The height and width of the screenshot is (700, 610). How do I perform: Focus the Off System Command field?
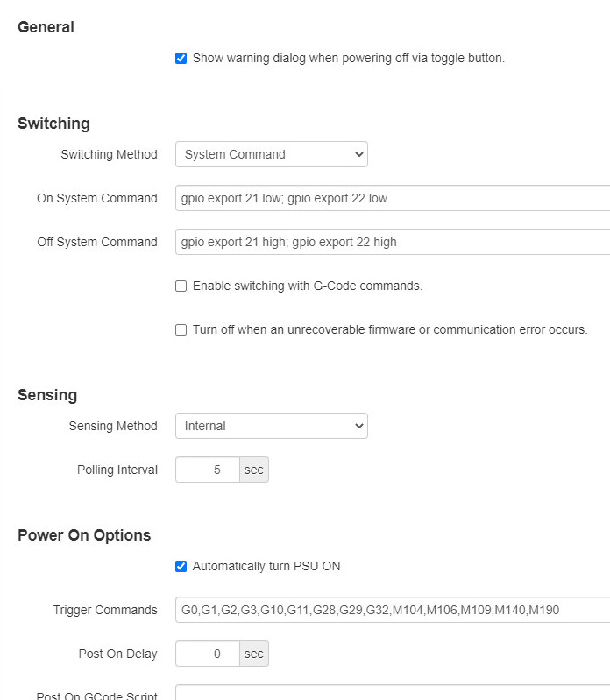click(392, 242)
